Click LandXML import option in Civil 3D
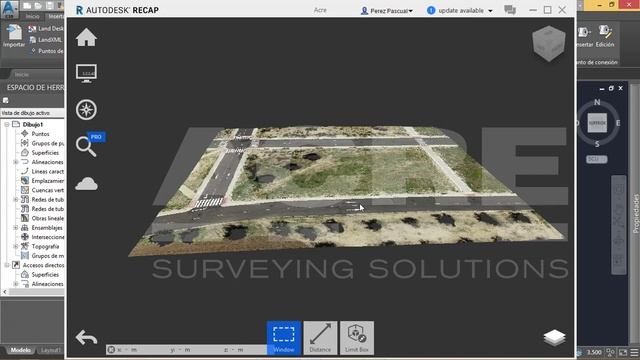The height and width of the screenshot is (360, 640). [46, 40]
